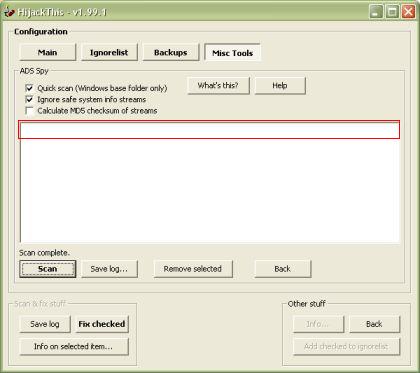Click Info on selected item...
The image size is (420, 373).
74,346
